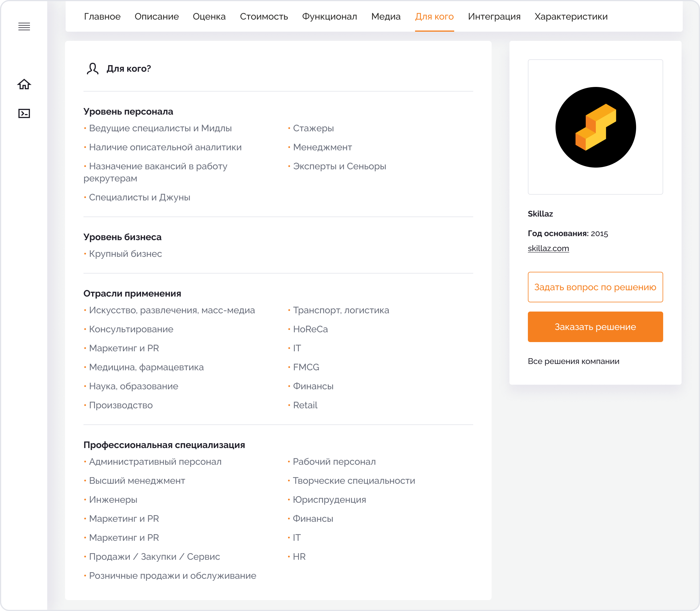Viewport: 700px width, 611px height.
Task: Click the Skillaz company name
Action: pos(540,214)
